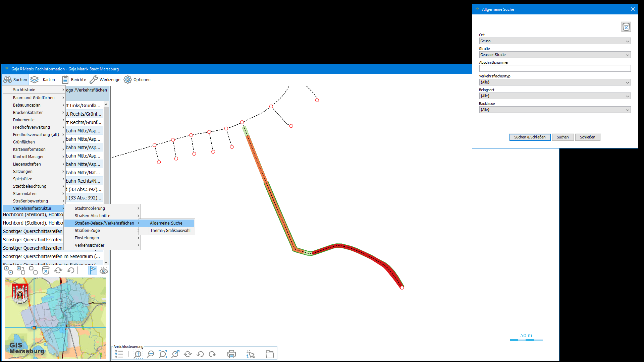This screenshot has width=644, height=362.
Task: Click into the Abschnittsnummer text field
Action: (x=555, y=68)
